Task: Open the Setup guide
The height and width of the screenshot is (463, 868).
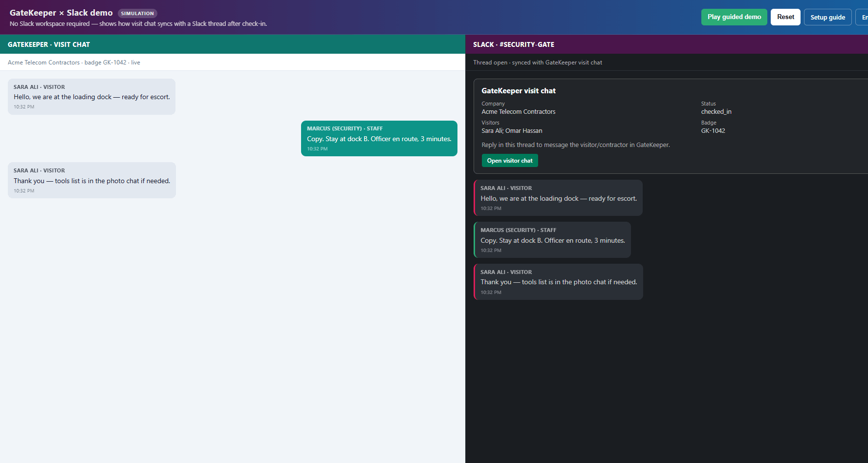Action: [827, 17]
